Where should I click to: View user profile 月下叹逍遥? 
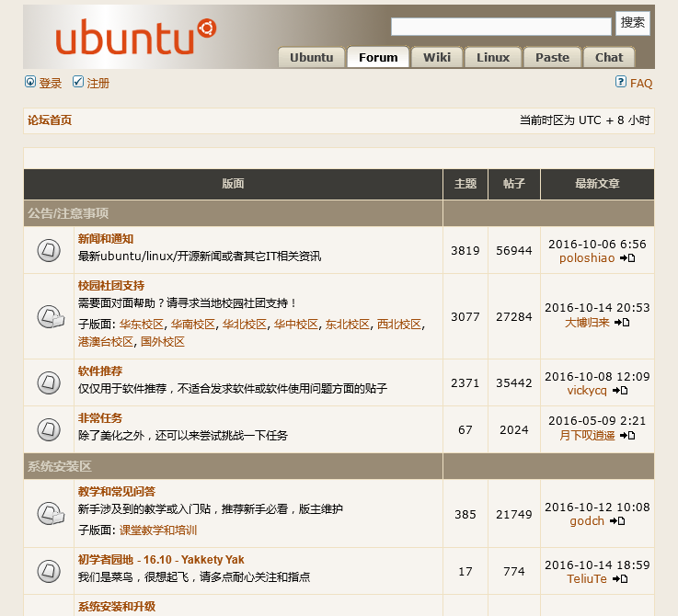(x=587, y=435)
